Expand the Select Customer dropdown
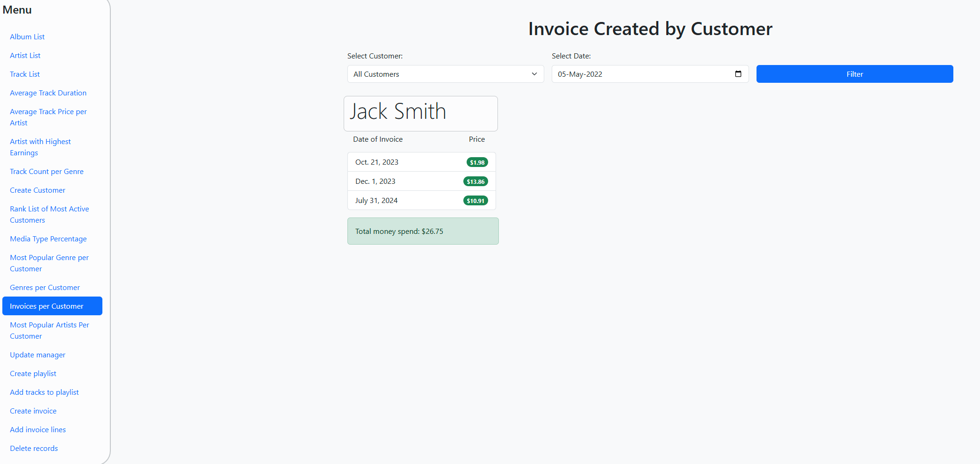Screen dimensions: 980x464 coord(445,74)
